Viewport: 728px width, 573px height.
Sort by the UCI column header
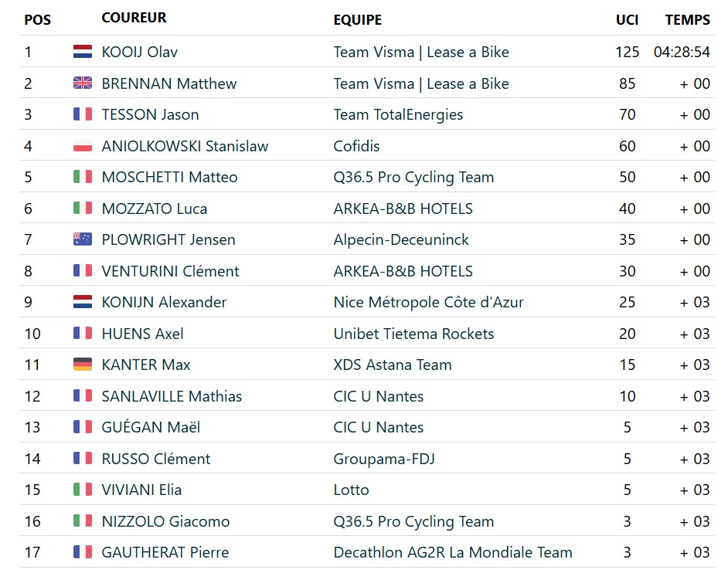pos(628,20)
